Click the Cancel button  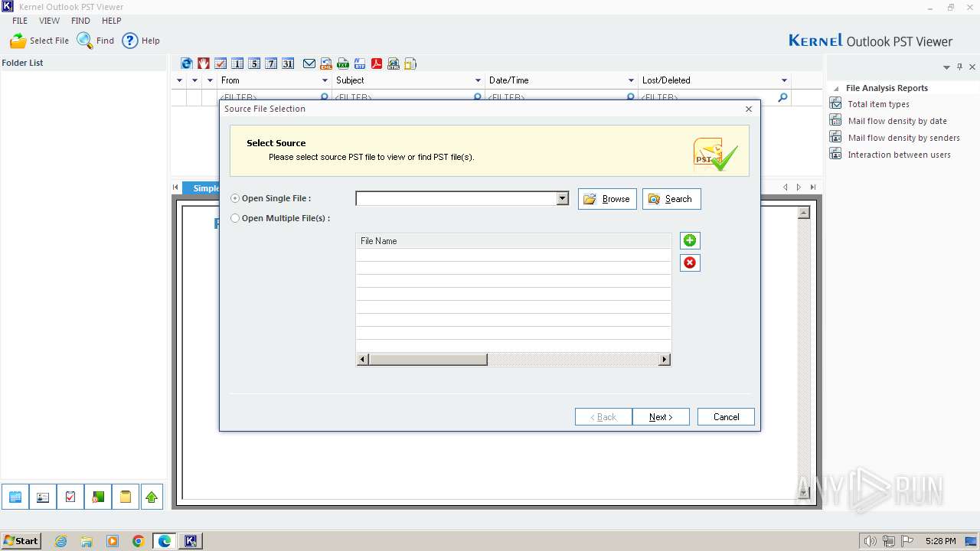pos(726,417)
